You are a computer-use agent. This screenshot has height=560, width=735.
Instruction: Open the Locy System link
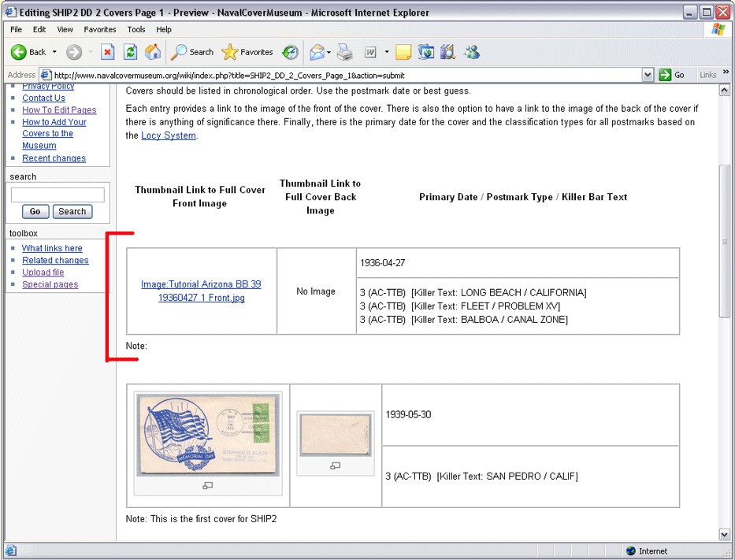tap(169, 135)
